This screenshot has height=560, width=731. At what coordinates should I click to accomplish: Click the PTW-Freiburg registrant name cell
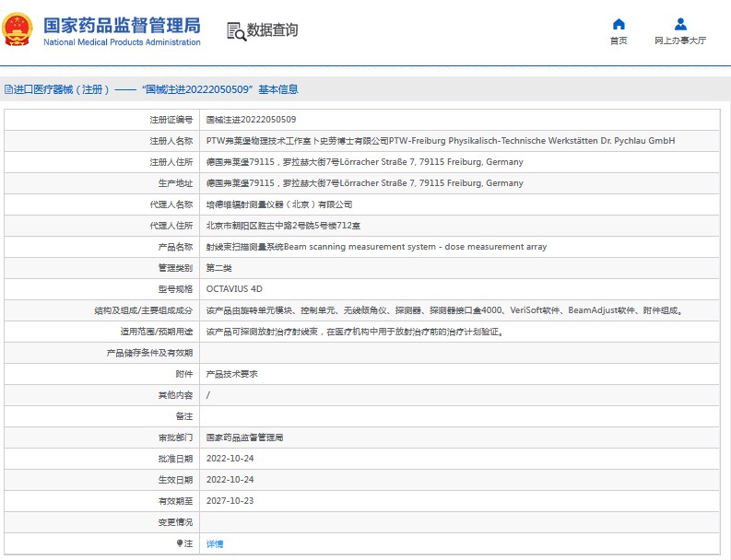440,141
